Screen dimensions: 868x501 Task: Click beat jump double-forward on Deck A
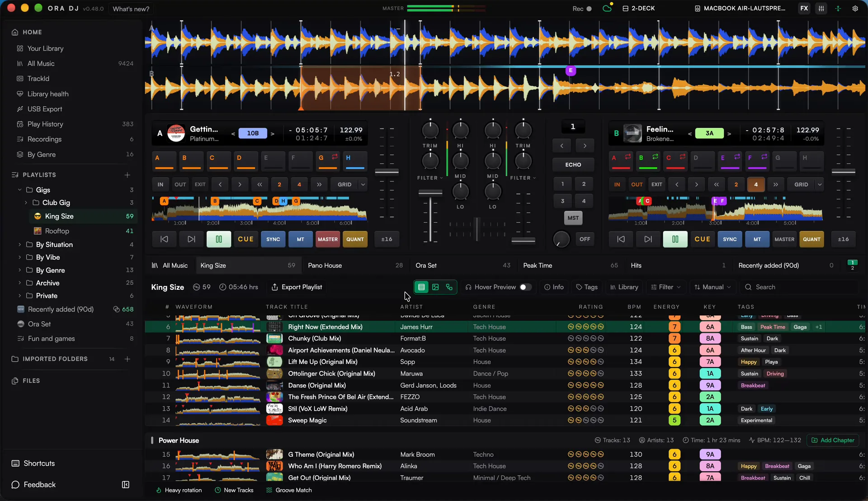click(x=319, y=184)
